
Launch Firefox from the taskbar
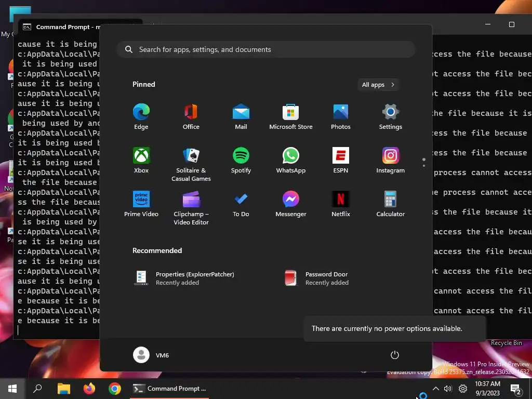[89, 389]
